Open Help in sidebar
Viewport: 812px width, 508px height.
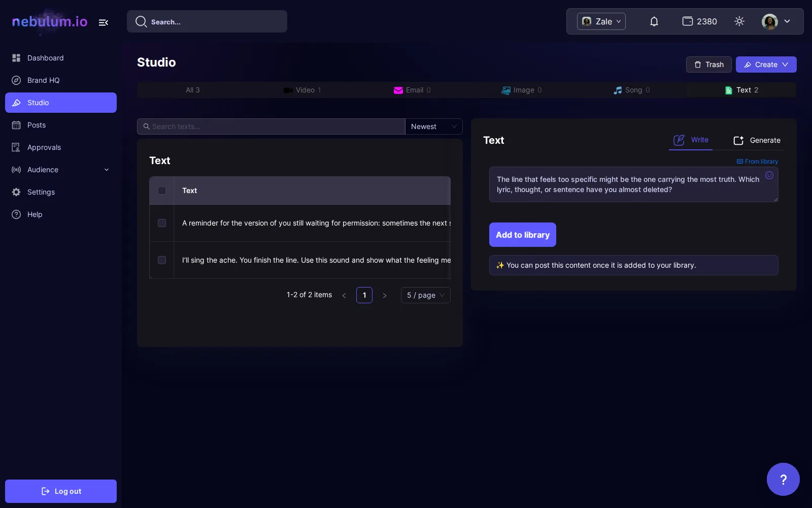tap(61, 214)
